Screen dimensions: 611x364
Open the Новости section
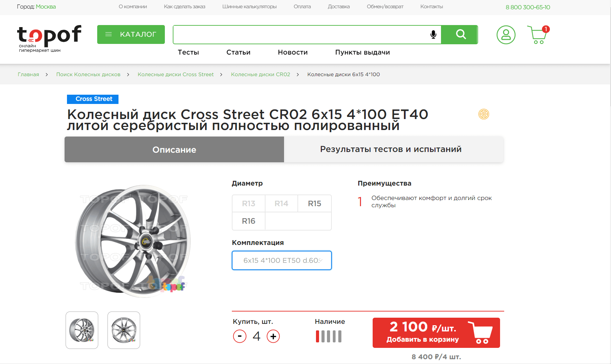click(x=293, y=52)
